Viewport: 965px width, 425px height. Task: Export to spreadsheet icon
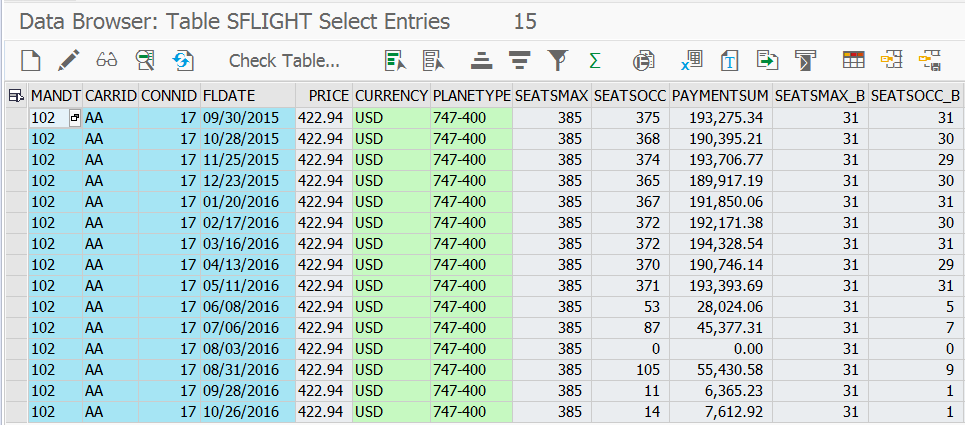[691, 61]
